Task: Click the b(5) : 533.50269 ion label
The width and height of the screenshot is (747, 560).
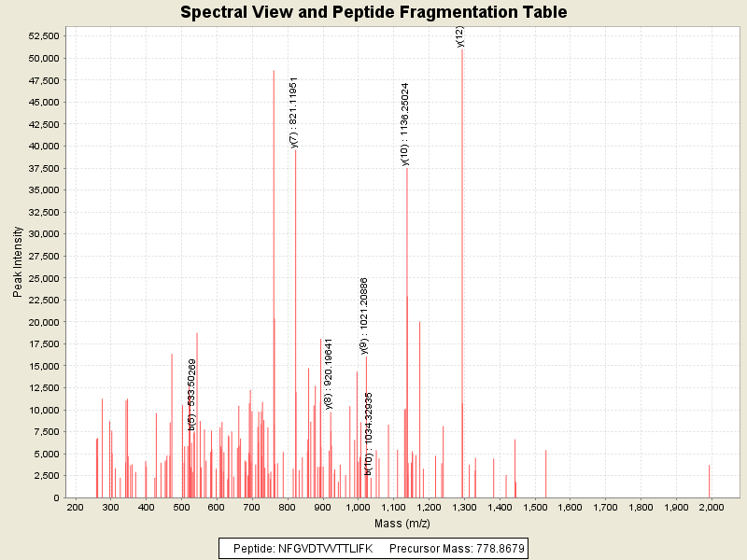Action: 192,394
